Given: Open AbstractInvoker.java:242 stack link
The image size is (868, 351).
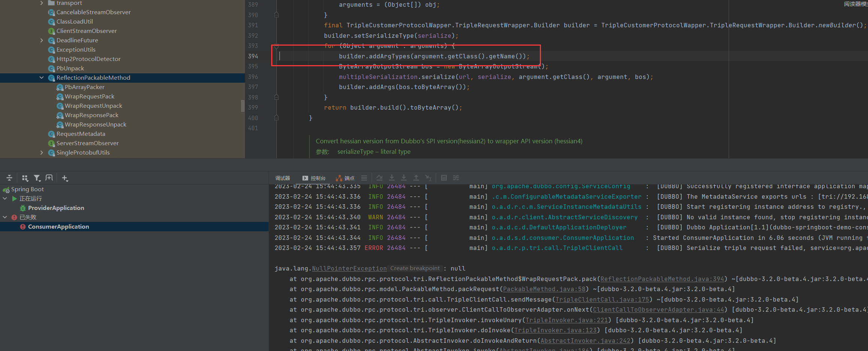Looking at the screenshot, I should (585, 341).
